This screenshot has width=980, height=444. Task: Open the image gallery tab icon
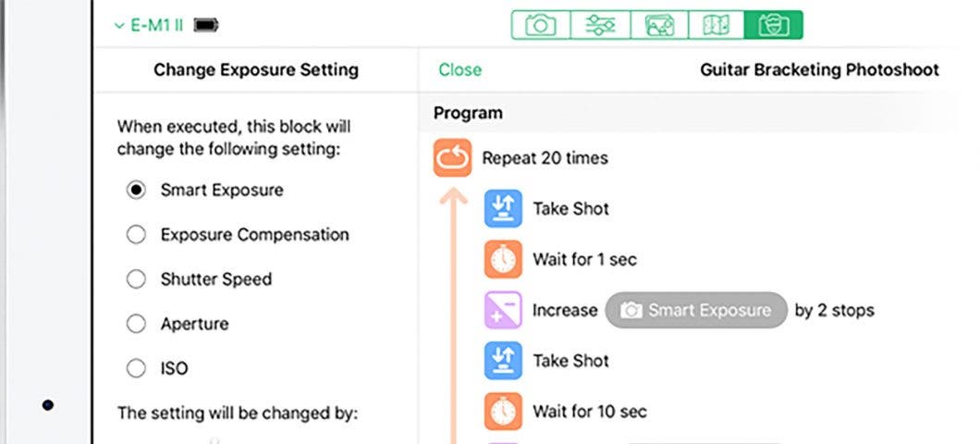(x=659, y=26)
